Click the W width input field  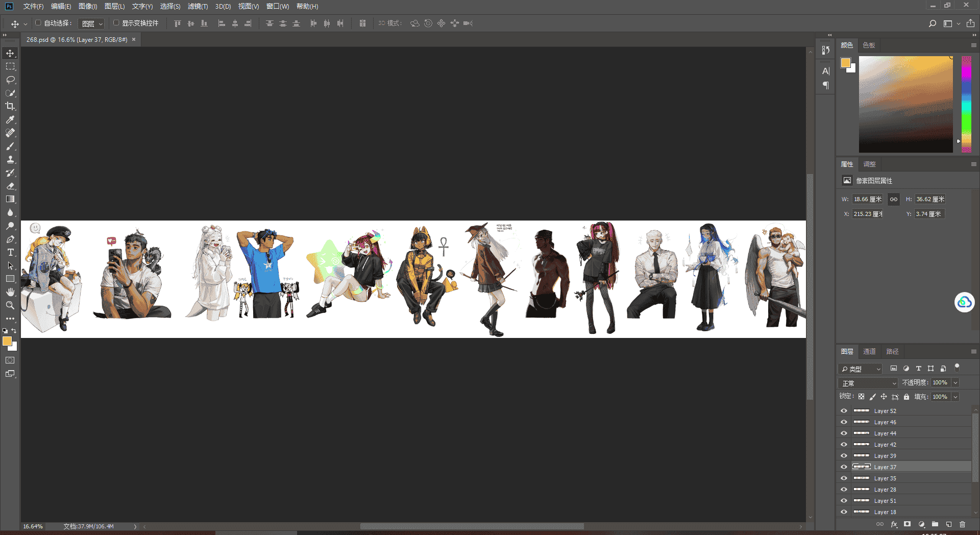(867, 199)
